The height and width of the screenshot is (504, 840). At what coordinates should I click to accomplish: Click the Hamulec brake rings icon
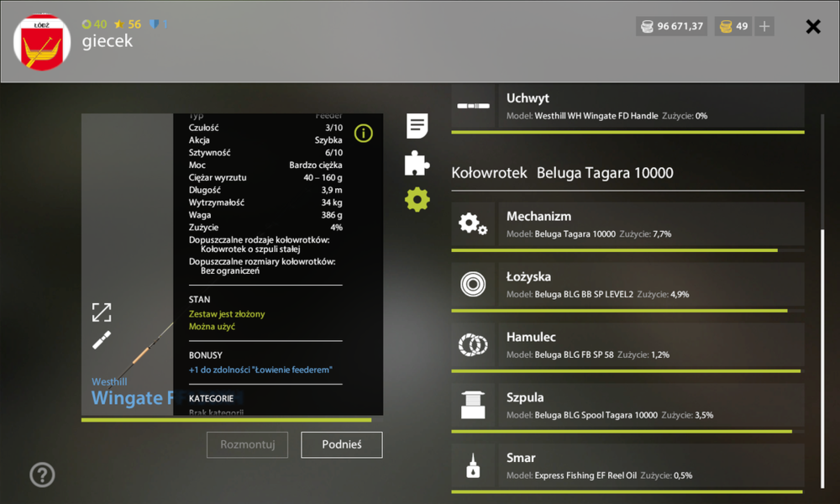click(473, 345)
